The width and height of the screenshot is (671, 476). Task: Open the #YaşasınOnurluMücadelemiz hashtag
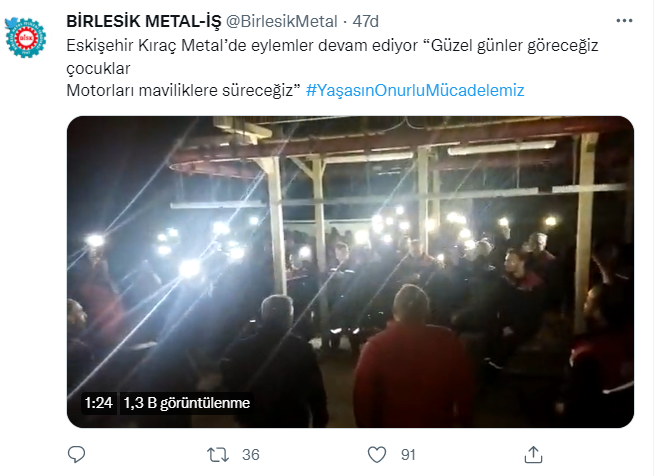click(415, 90)
